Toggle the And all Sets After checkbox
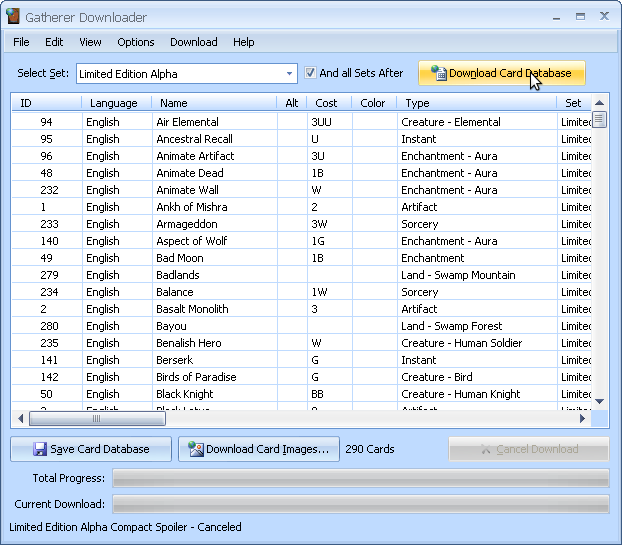 pyautogui.click(x=310, y=73)
